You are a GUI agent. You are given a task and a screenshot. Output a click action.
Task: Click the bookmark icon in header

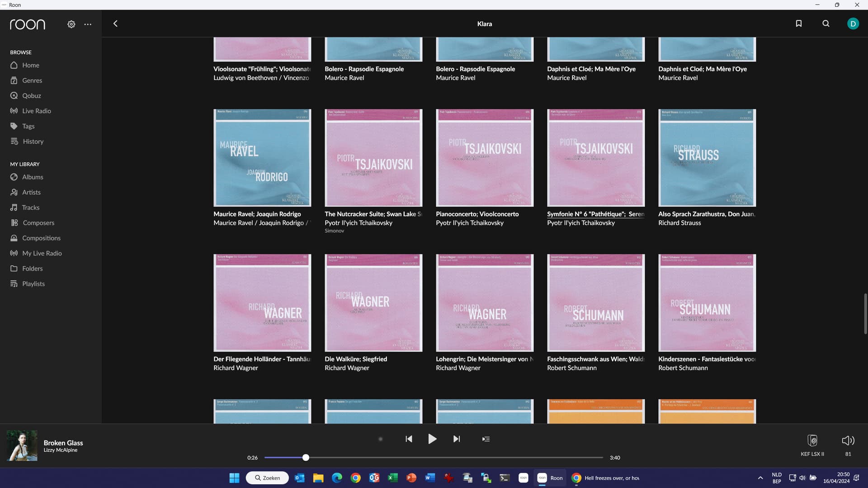click(x=799, y=23)
